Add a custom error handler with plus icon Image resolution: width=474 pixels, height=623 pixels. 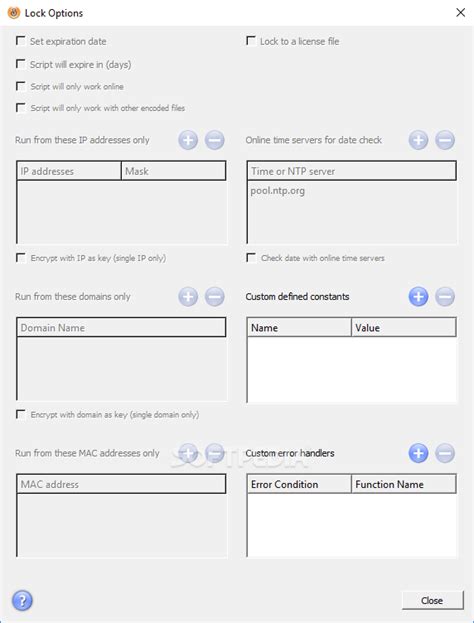(x=418, y=453)
